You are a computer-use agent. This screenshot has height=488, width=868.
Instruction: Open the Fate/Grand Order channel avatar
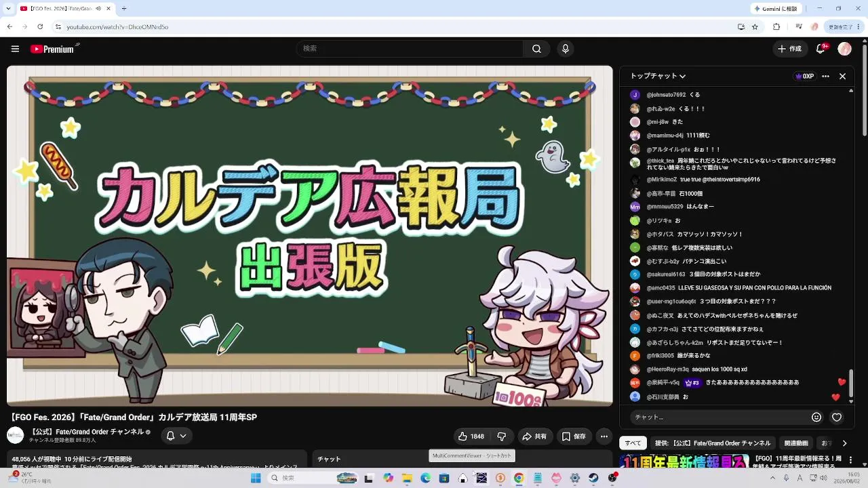(x=15, y=435)
